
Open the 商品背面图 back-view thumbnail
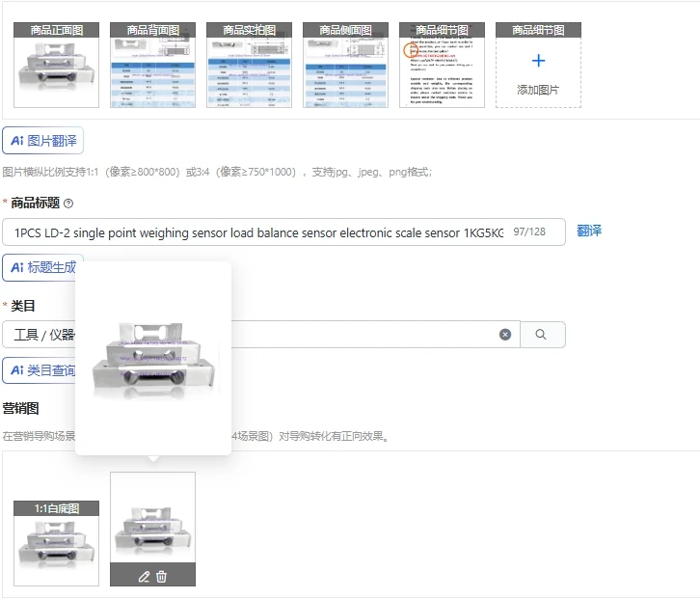(x=152, y=66)
